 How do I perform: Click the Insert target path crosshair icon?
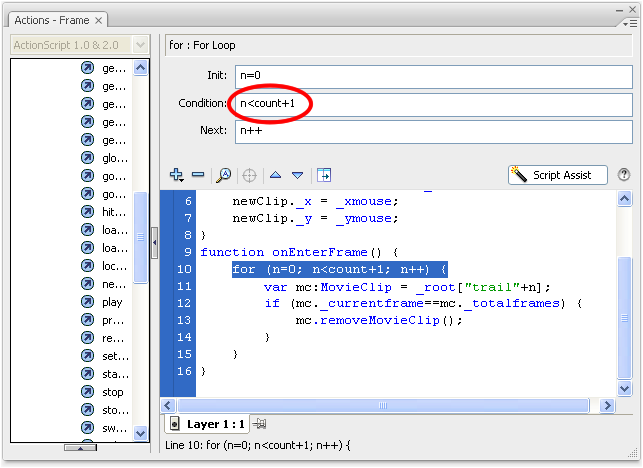[x=249, y=175]
